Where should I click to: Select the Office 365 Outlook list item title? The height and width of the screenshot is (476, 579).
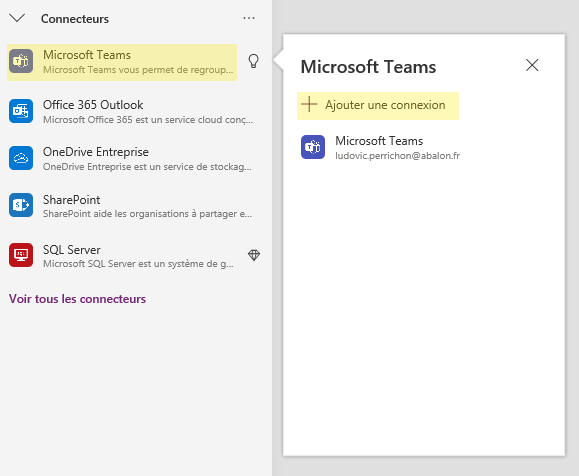click(x=93, y=105)
